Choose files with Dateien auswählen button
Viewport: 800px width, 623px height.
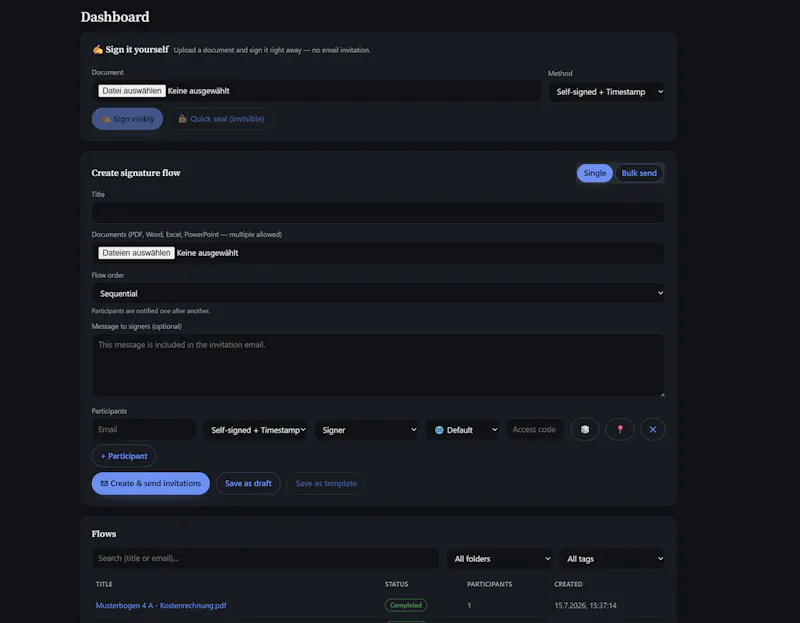136,253
